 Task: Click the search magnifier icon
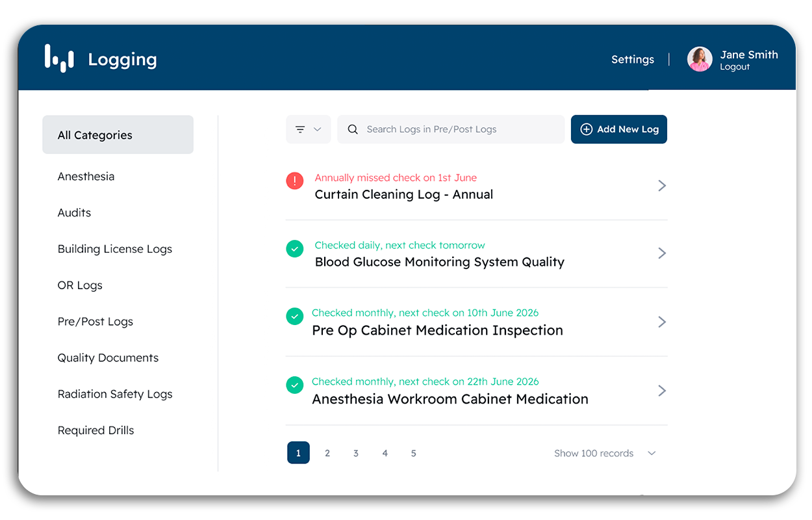pos(353,129)
